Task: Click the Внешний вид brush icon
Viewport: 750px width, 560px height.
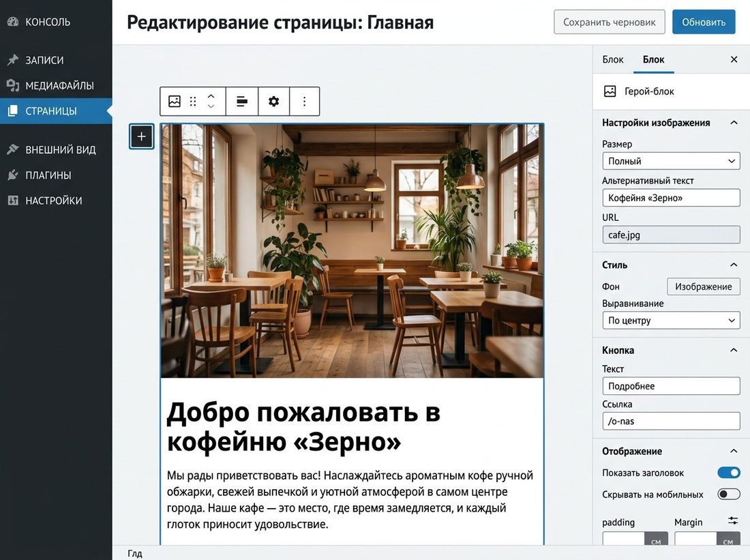Action: [13, 149]
